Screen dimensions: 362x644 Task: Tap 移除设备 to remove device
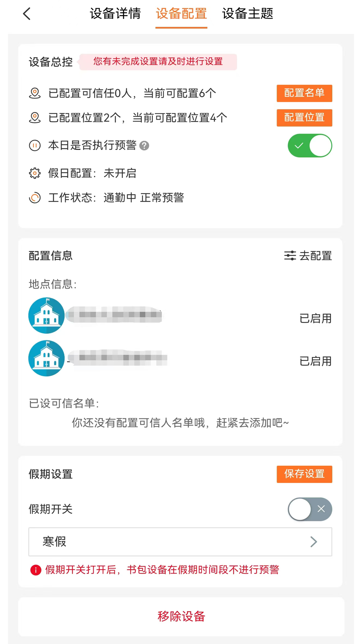tap(181, 616)
